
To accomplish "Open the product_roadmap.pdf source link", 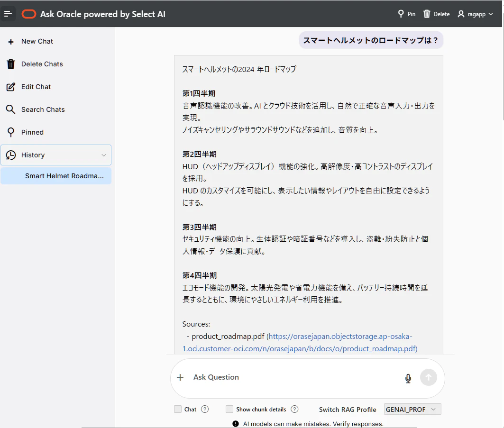I will 300,343.
